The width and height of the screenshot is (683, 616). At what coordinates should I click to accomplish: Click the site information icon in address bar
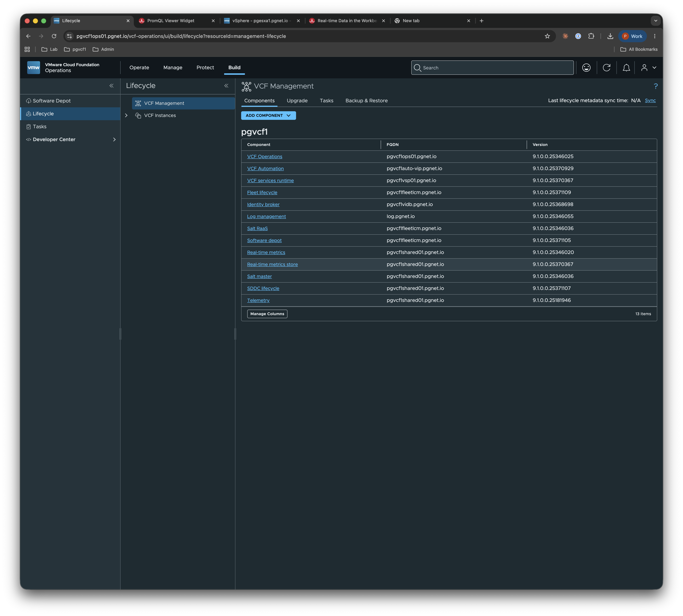69,36
